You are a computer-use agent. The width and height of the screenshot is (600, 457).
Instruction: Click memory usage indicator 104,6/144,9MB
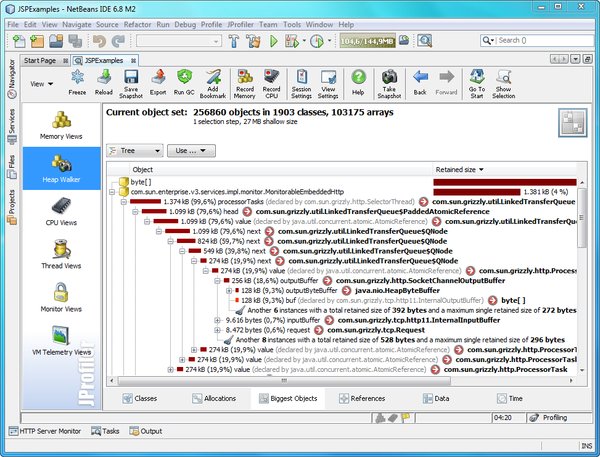367,41
